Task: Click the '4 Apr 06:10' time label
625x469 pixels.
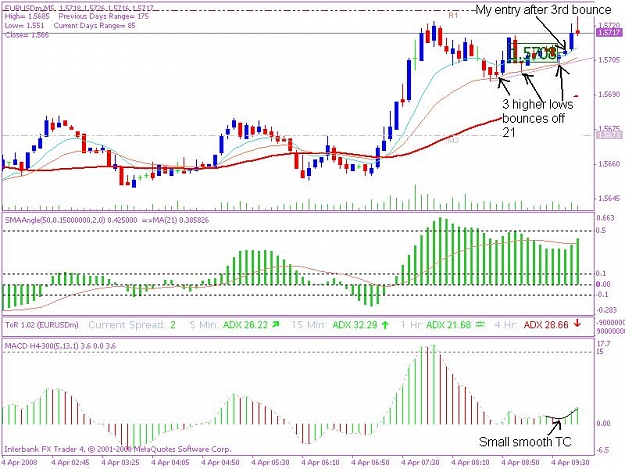Action: [x=320, y=463]
